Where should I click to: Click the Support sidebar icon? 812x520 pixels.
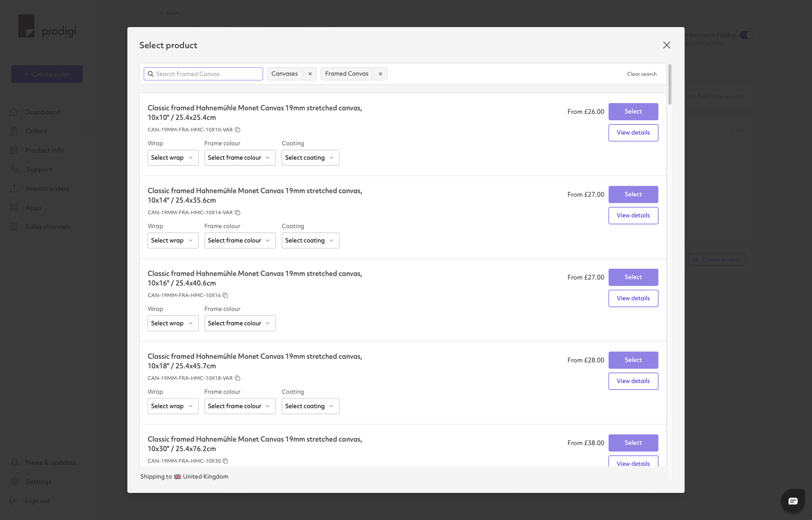pyautogui.click(x=14, y=169)
